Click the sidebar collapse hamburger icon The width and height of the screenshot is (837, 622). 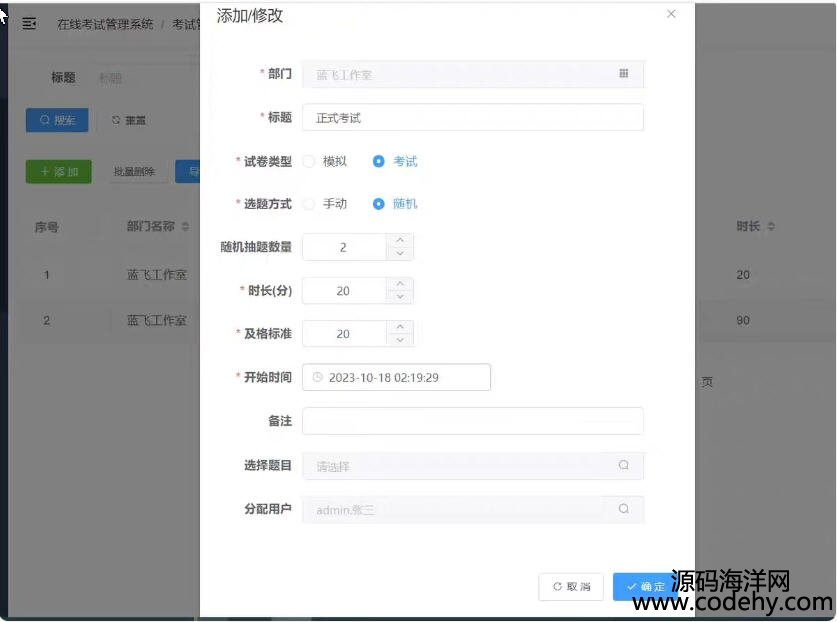tap(29, 24)
